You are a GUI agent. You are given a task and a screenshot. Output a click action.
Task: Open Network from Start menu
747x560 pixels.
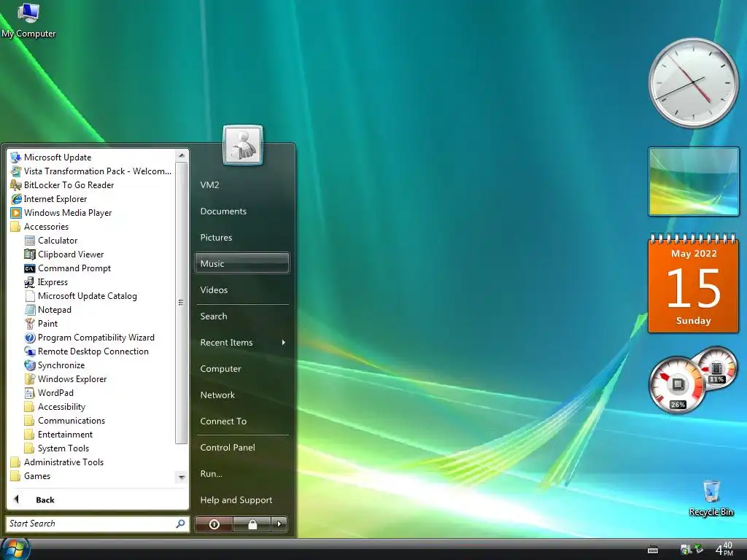point(242,394)
